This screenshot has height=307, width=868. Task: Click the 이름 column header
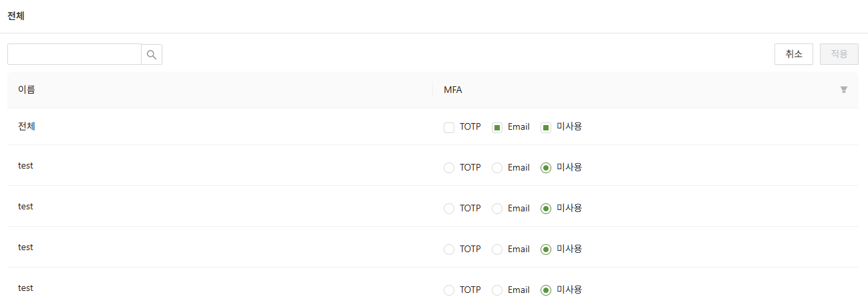[x=27, y=90]
